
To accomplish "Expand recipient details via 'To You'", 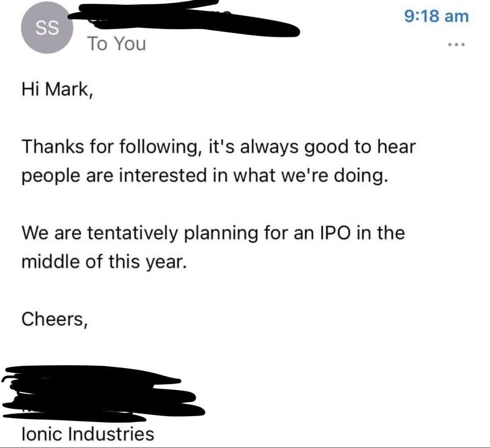I will click(x=116, y=43).
